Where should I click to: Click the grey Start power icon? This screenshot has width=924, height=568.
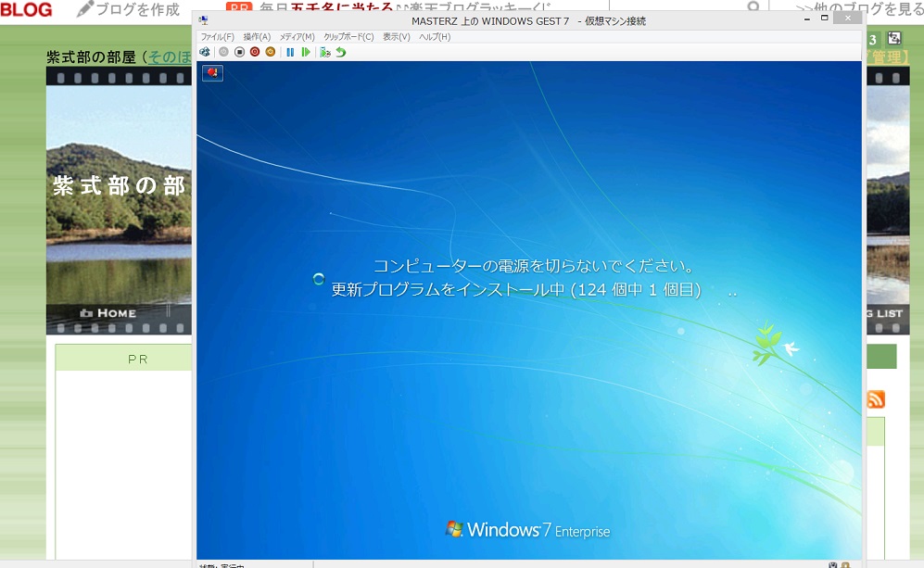[x=223, y=52]
